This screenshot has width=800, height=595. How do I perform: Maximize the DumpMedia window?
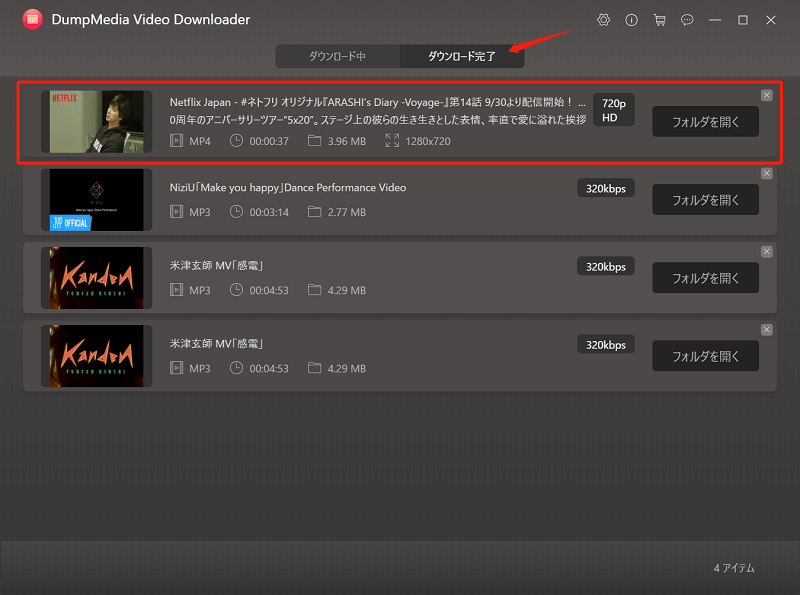pos(743,20)
